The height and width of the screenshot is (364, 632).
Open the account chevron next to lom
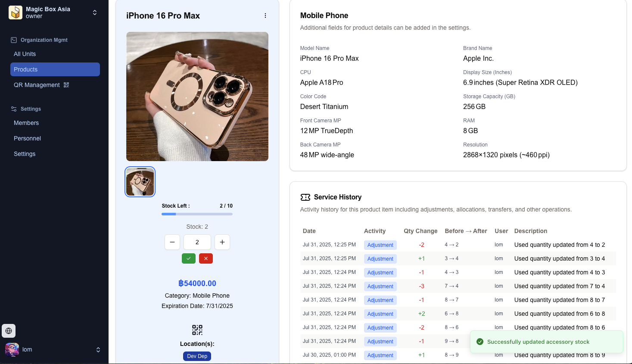[x=98, y=350]
